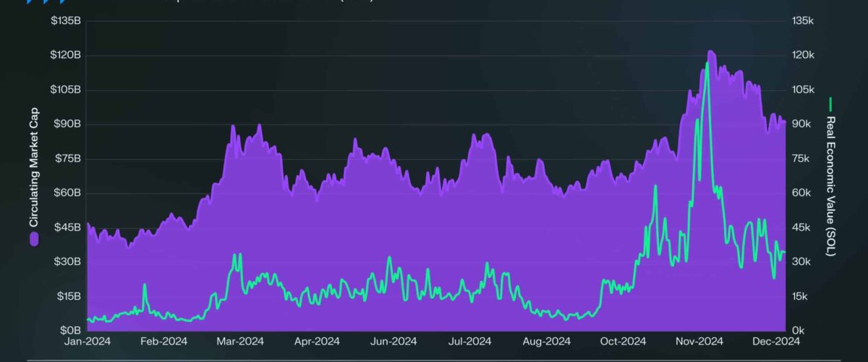Pick the Jul-2024 date label
This screenshot has height=362, width=868.
[x=471, y=342]
